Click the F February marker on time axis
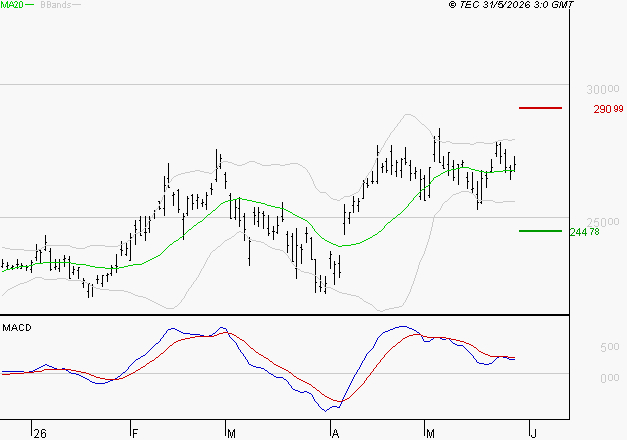This screenshot has width=627, height=440. point(135,434)
